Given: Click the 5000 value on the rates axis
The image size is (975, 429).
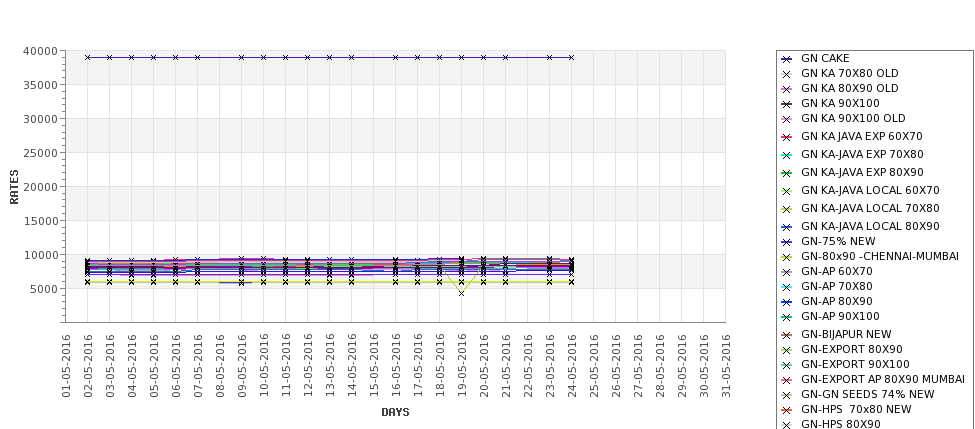Looking at the screenshot, I should [44, 289].
